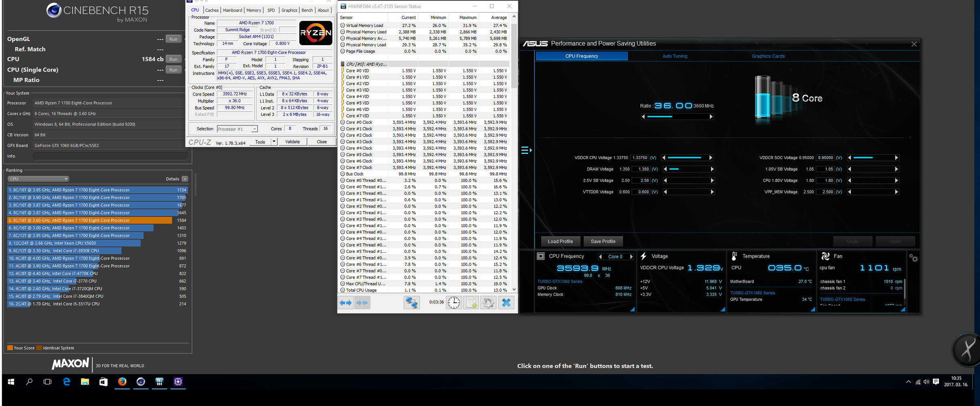Image resolution: width=980 pixels, height=406 pixels.
Task: Open Action Center notification icon
Action: pos(936,382)
